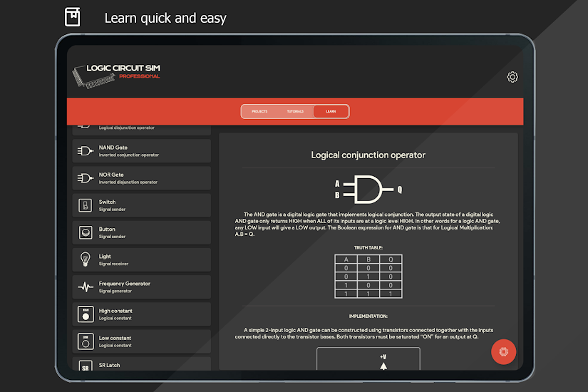Screen dimensions: 588x392
Task: Click the AND gate truth table
Action: tap(368, 277)
